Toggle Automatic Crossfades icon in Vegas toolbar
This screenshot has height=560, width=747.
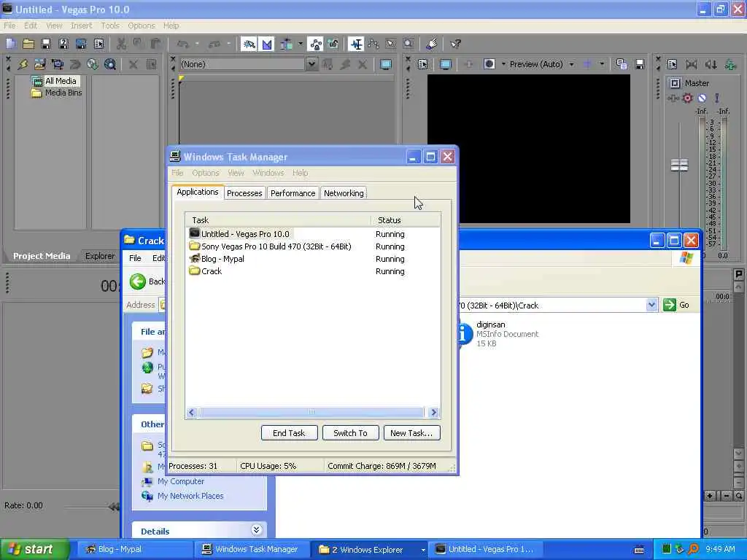267,44
